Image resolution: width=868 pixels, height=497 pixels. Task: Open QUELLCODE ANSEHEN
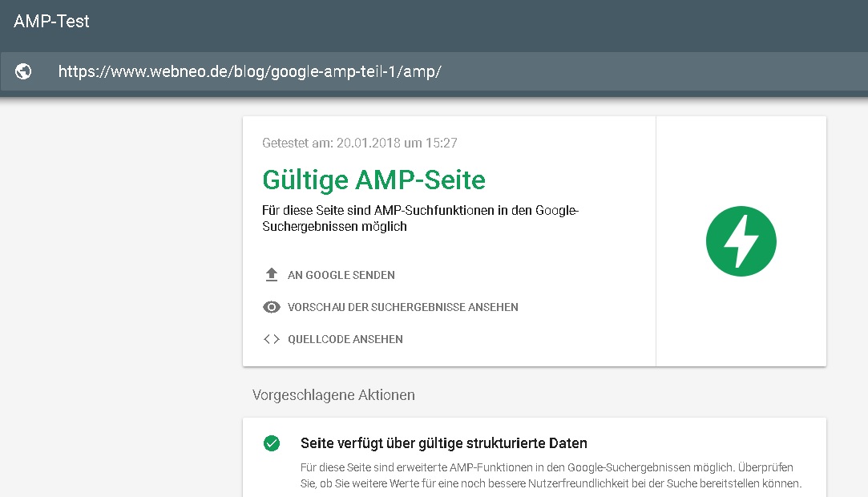tap(345, 339)
